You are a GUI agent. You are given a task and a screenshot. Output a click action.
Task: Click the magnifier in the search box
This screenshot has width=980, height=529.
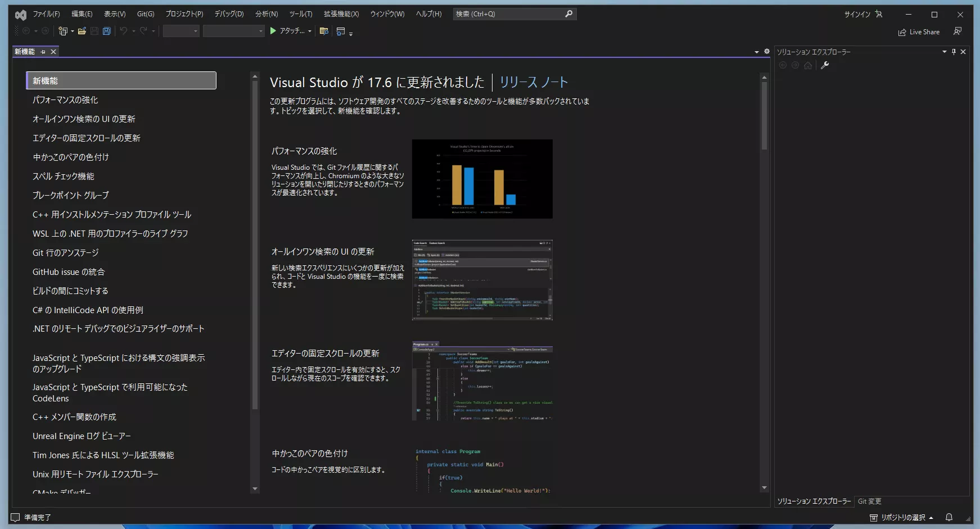pyautogui.click(x=568, y=13)
